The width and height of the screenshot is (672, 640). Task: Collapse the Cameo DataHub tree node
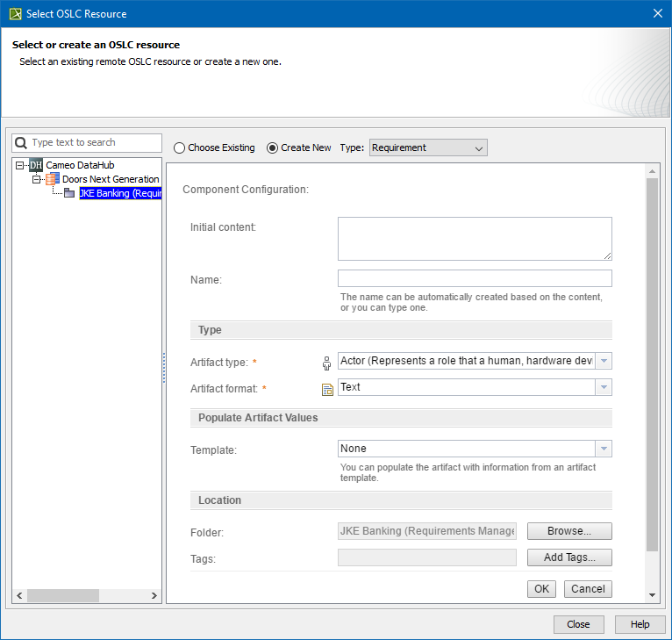point(19,165)
